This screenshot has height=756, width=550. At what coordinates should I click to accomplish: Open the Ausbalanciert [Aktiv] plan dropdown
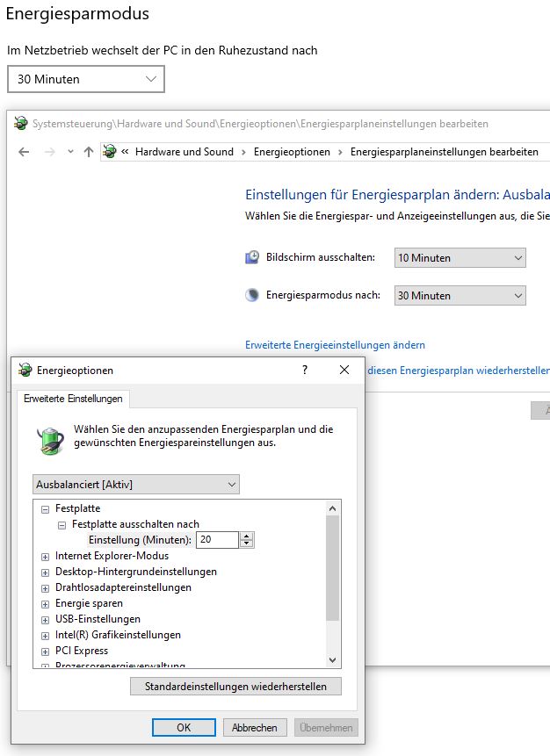click(136, 485)
